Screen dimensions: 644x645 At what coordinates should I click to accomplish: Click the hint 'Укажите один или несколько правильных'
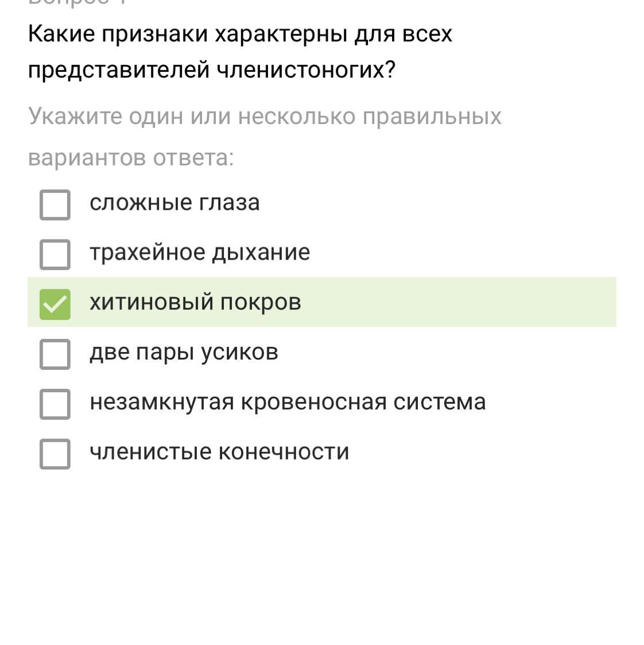[265, 117]
